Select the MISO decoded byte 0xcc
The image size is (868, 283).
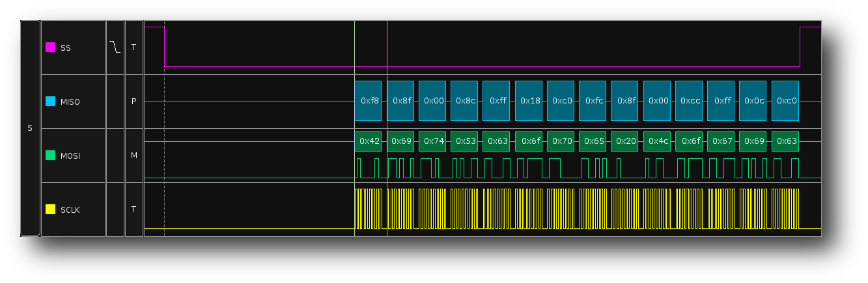pos(689,101)
